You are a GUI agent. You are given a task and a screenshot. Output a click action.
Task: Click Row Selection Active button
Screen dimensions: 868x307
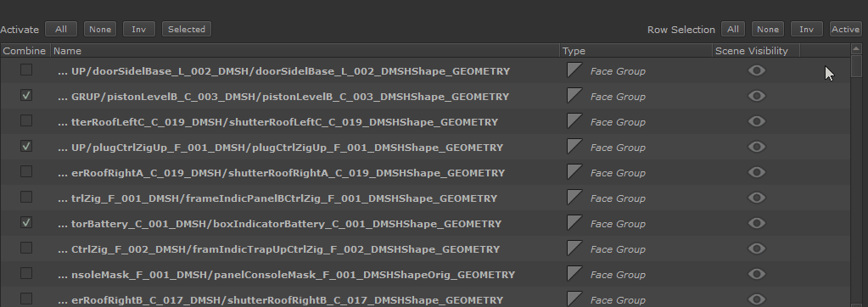845,30
